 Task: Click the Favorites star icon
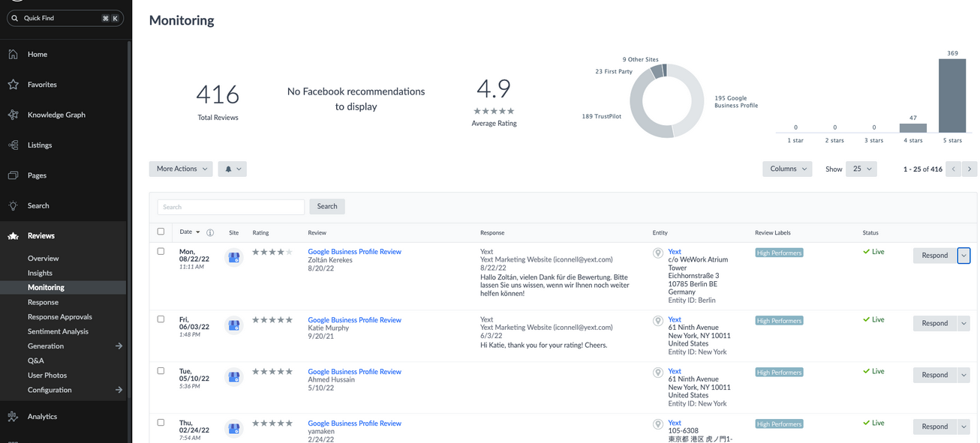point(13,85)
